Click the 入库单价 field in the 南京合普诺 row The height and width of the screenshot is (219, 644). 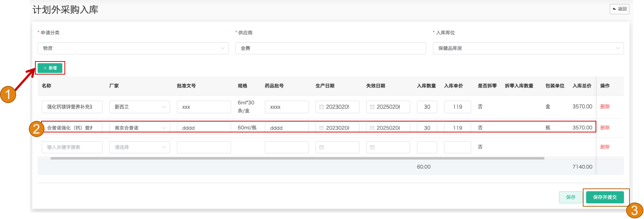click(458, 128)
